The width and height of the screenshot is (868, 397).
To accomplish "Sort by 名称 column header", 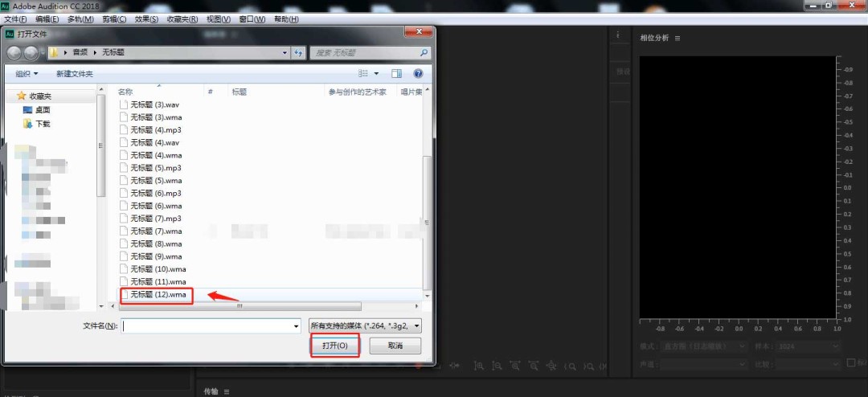I will tap(125, 92).
